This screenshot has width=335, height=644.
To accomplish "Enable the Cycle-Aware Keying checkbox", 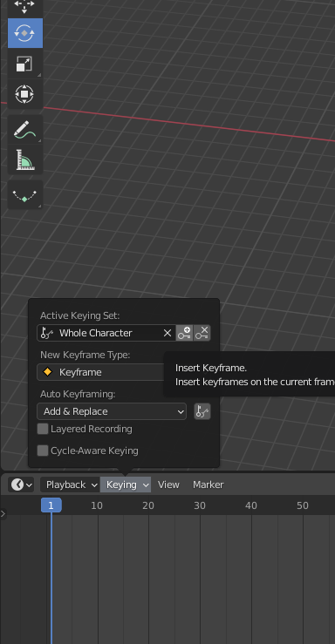I will 43,451.
